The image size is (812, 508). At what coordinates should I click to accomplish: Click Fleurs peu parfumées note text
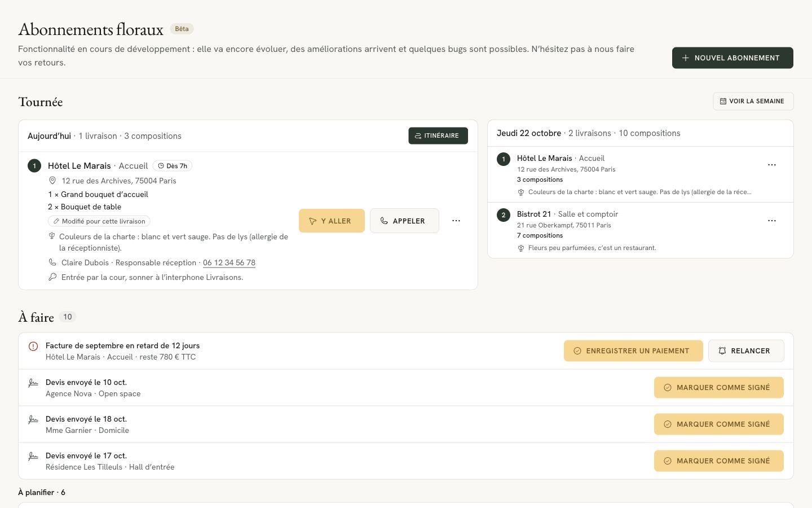click(x=592, y=248)
